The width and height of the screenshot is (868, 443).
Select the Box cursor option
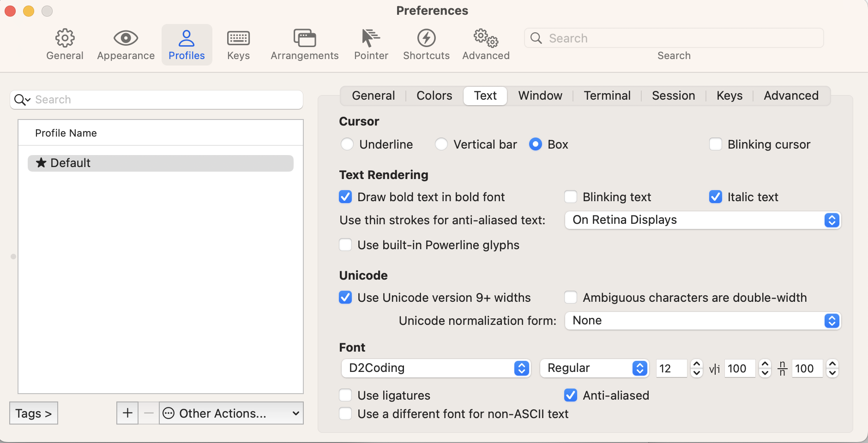pos(536,144)
